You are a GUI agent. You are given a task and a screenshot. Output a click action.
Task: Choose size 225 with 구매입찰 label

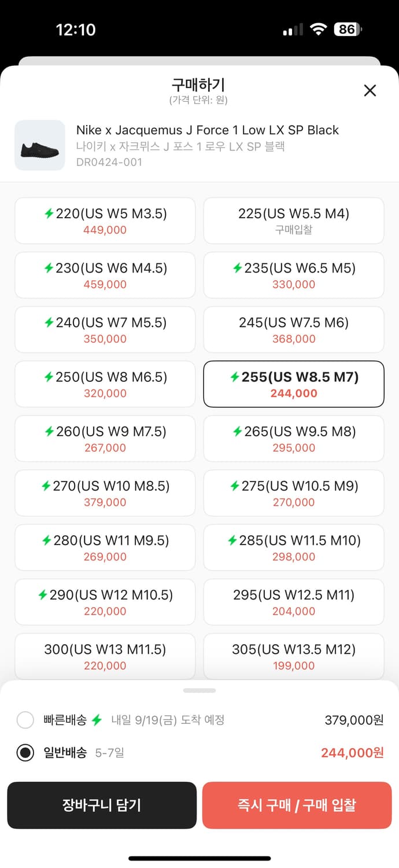[294, 220]
